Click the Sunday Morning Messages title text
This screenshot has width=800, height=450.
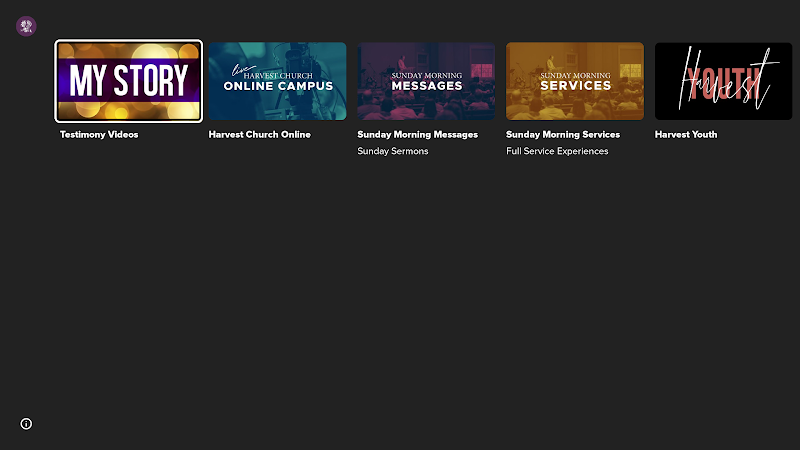pyautogui.click(x=417, y=135)
